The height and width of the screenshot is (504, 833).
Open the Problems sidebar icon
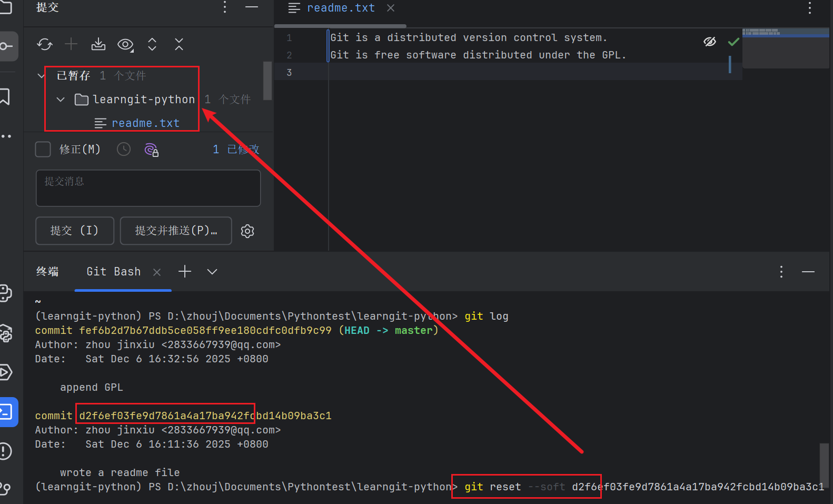6,451
